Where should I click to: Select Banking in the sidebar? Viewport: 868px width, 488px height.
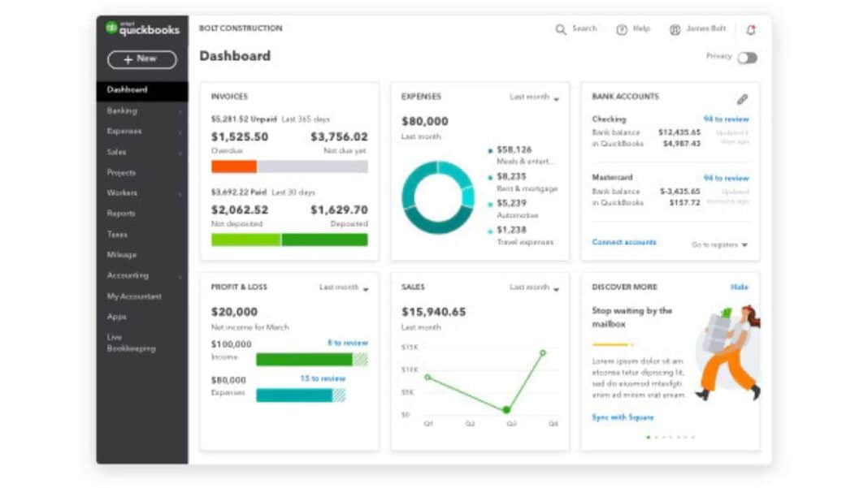[x=122, y=110]
